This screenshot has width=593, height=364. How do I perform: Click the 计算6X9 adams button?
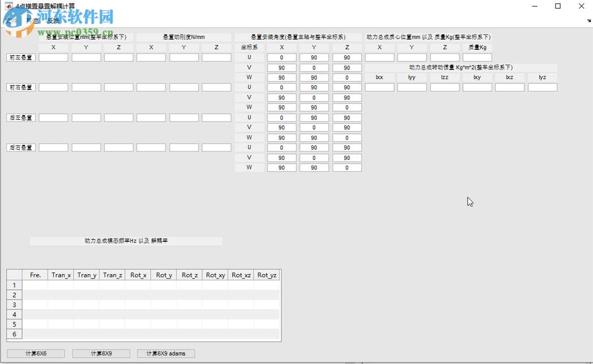coord(166,353)
